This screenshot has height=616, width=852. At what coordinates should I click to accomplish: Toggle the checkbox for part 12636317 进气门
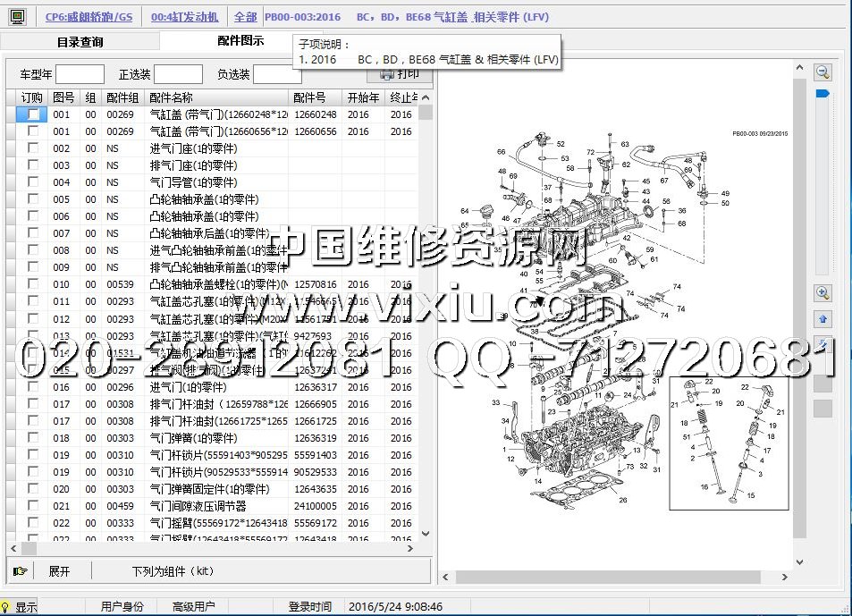33,387
